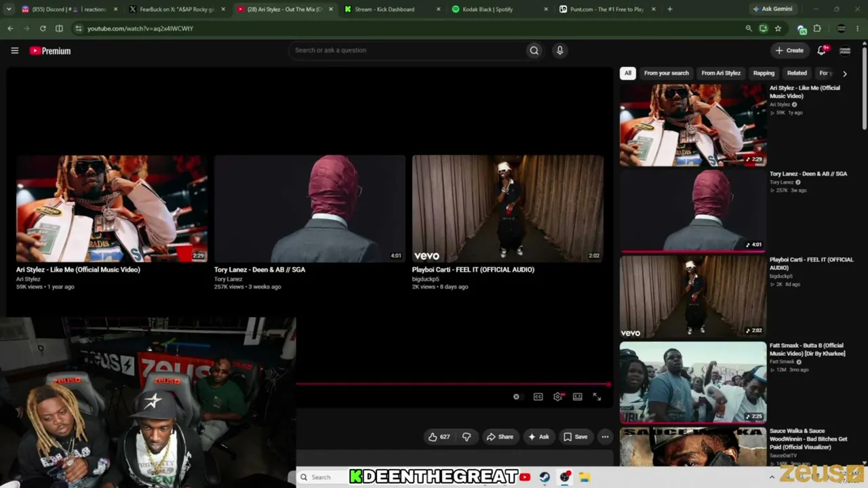Viewport: 868px width, 488px height.
Task: Open sidebar Fatt Smaxk - Butta B thumbnail
Action: click(x=693, y=382)
